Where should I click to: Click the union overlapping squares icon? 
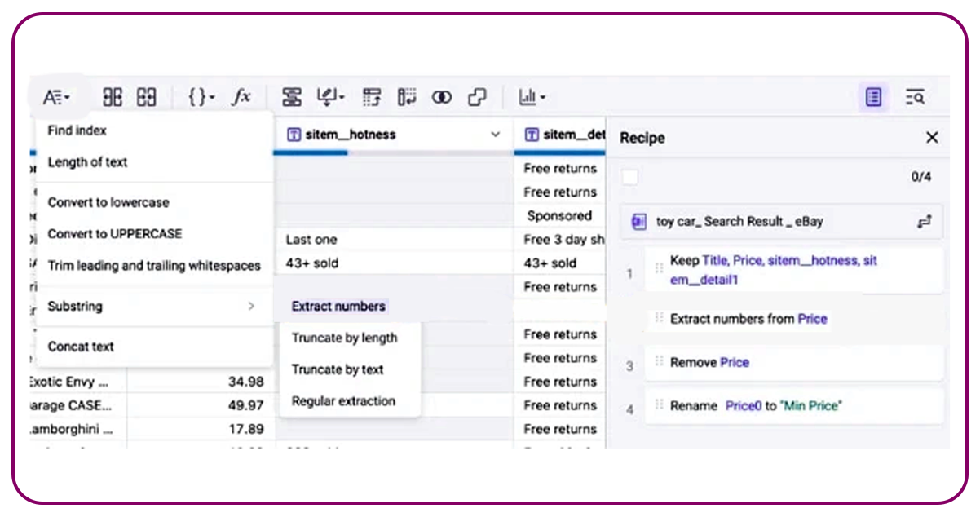477,98
